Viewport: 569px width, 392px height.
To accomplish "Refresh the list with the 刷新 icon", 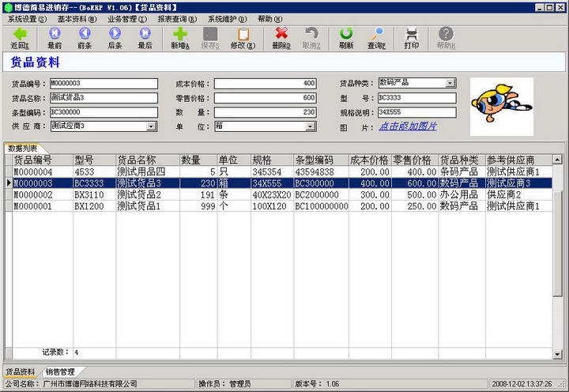I will 346,37.
